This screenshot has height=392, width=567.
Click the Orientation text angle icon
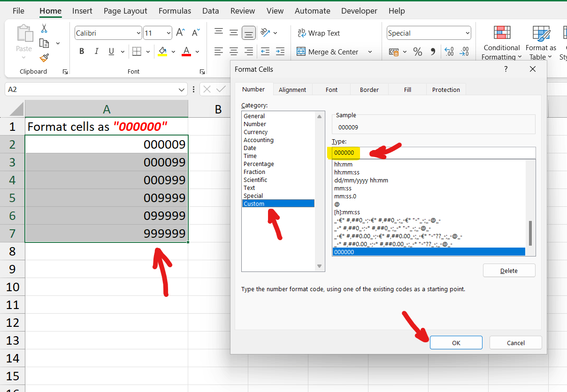click(x=266, y=32)
